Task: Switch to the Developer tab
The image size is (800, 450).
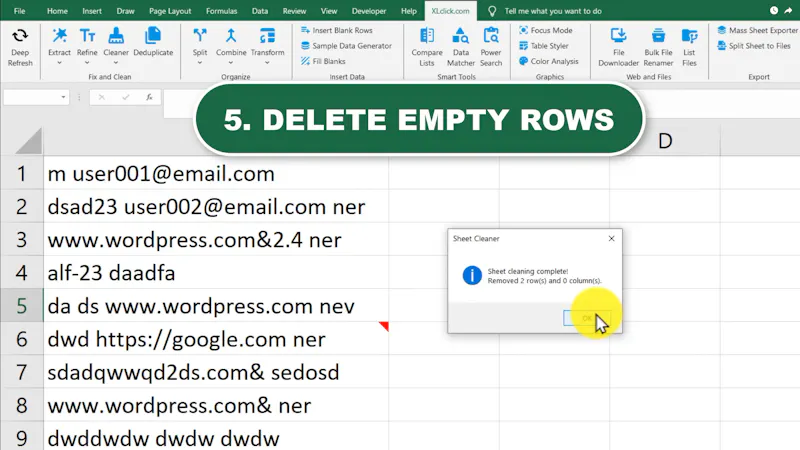Action: point(369,11)
